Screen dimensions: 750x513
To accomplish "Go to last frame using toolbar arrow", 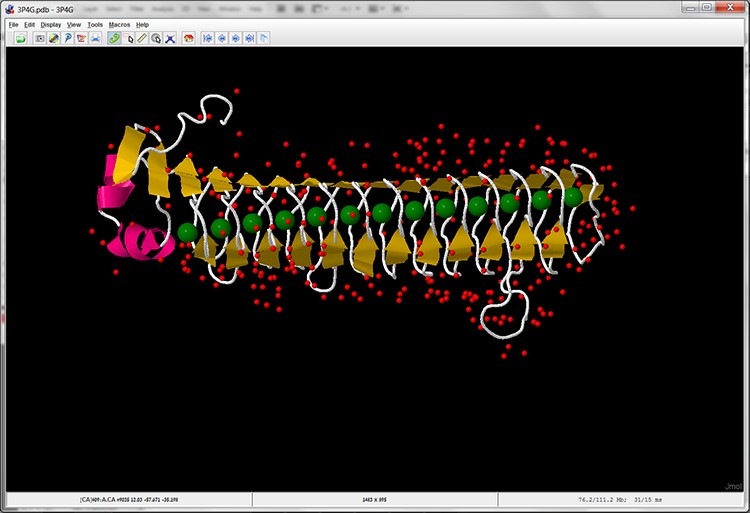I will click(249, 38).
